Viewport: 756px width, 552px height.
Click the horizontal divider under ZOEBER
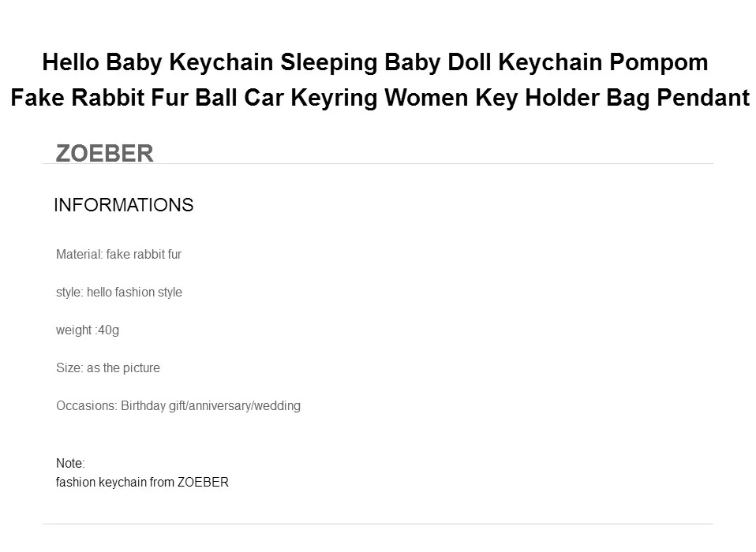pos(378,164)
